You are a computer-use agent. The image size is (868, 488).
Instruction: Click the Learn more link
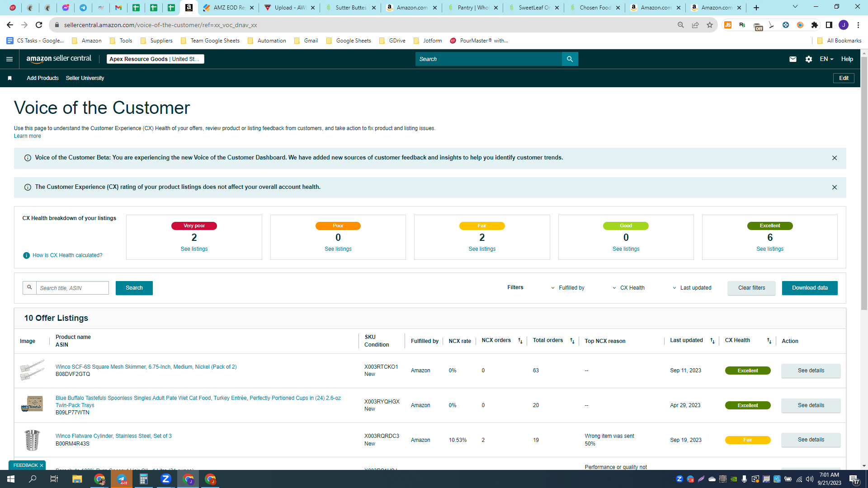27,136
